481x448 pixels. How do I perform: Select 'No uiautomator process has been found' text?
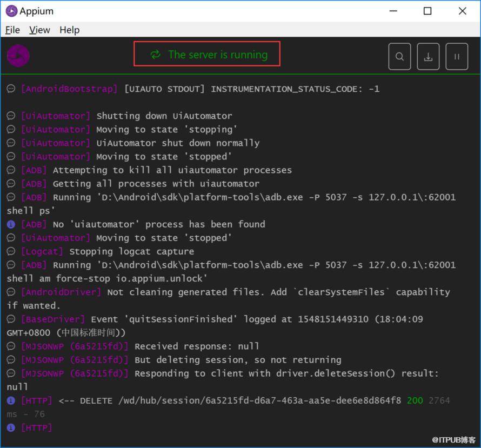coord(159,224)
